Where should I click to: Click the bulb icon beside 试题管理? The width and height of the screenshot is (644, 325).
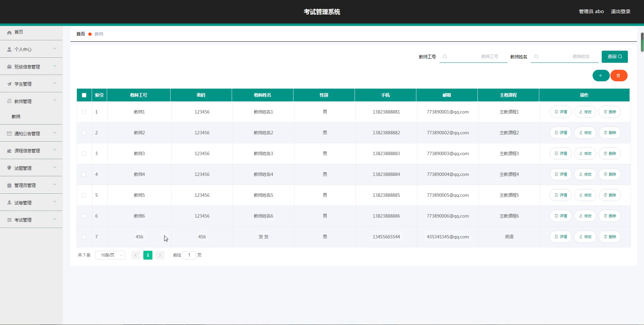pos(9,168)
